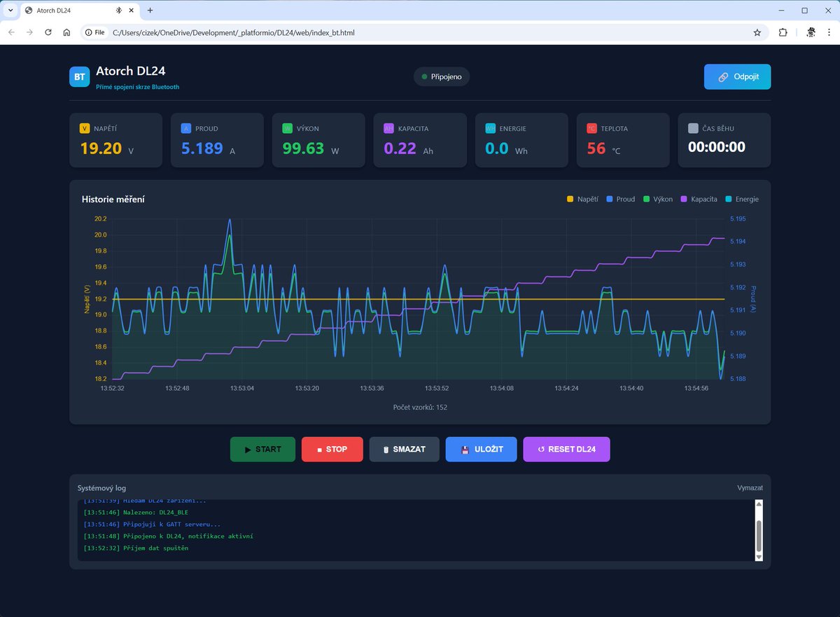The height and width of the screenshot is (617, 840).
Task: Click the system log scrollbar thumb
Action: click(758, 535)
